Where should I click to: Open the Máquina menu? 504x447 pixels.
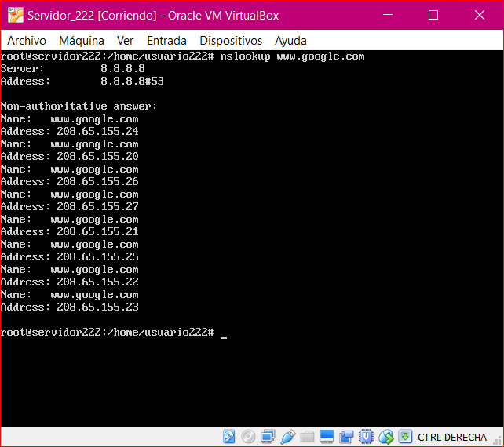[82, 41]
